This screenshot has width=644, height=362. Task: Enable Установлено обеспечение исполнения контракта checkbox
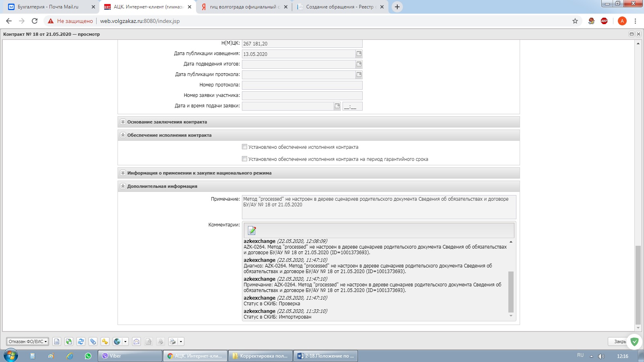[x=244, y=147]
